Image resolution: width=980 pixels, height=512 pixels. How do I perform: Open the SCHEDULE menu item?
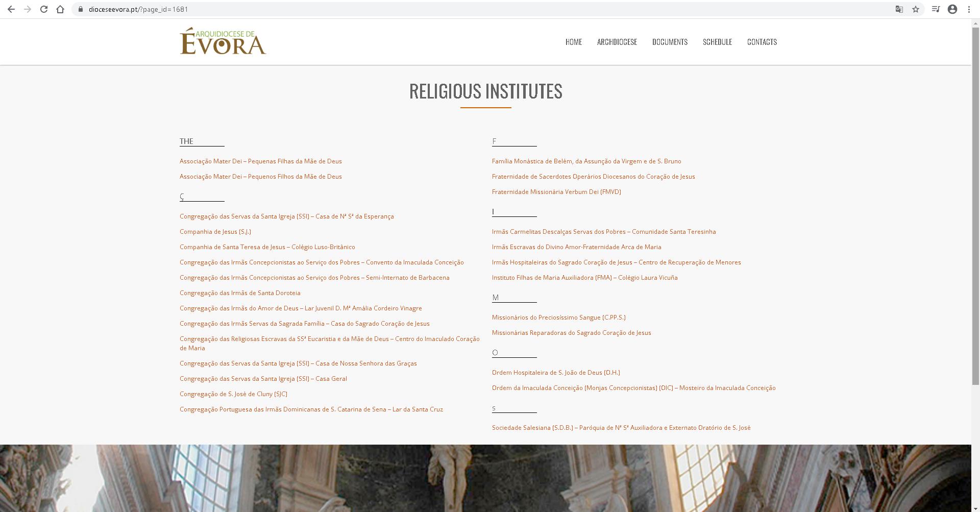click(717, 42)
